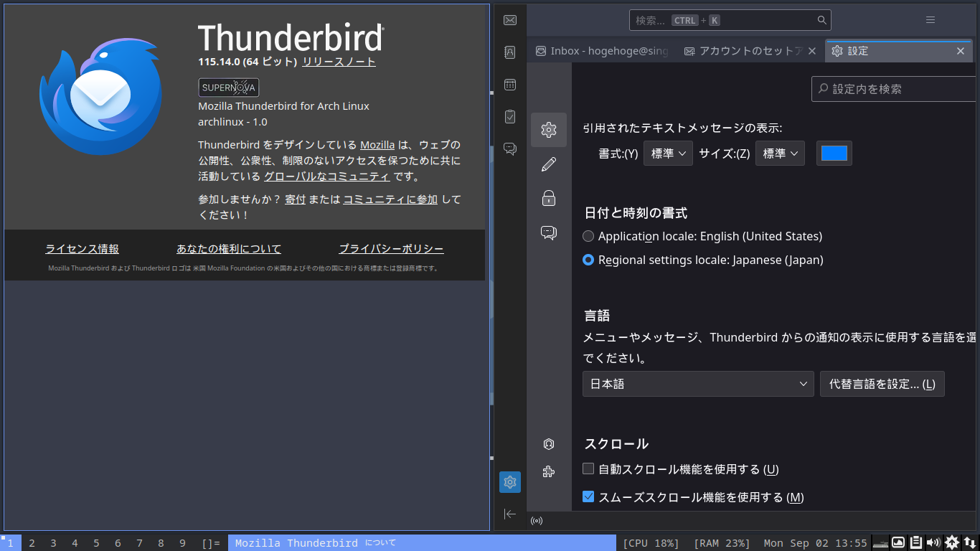The height and width of the screenshot is (551, 980).
Task: Open the Chat settings category icon
Action: coord(549,232)
